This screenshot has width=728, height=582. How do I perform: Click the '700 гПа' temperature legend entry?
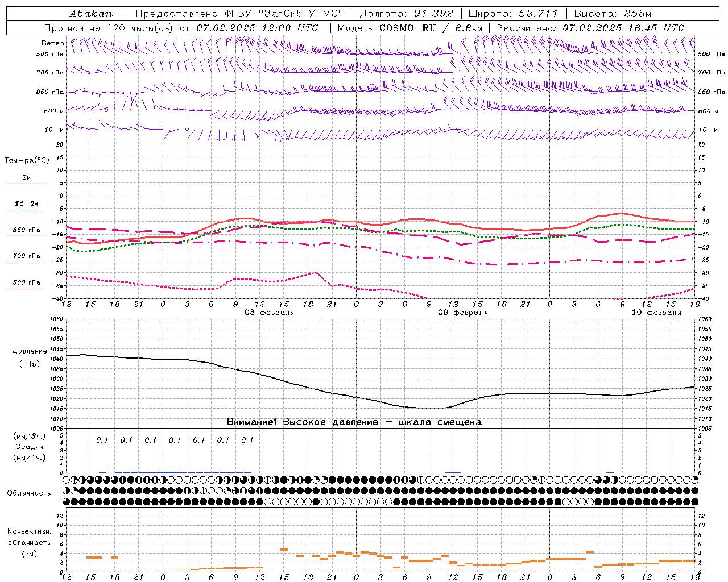pyautogui.click(x=27, y=256)
